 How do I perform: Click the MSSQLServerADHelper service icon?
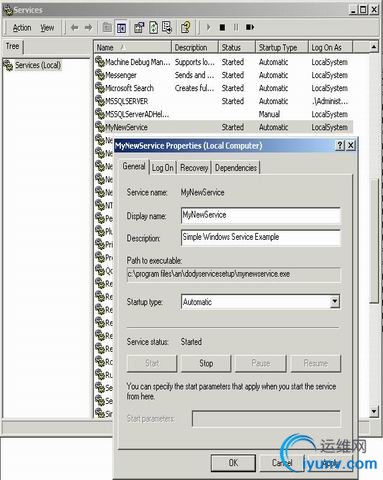(100, 114)
